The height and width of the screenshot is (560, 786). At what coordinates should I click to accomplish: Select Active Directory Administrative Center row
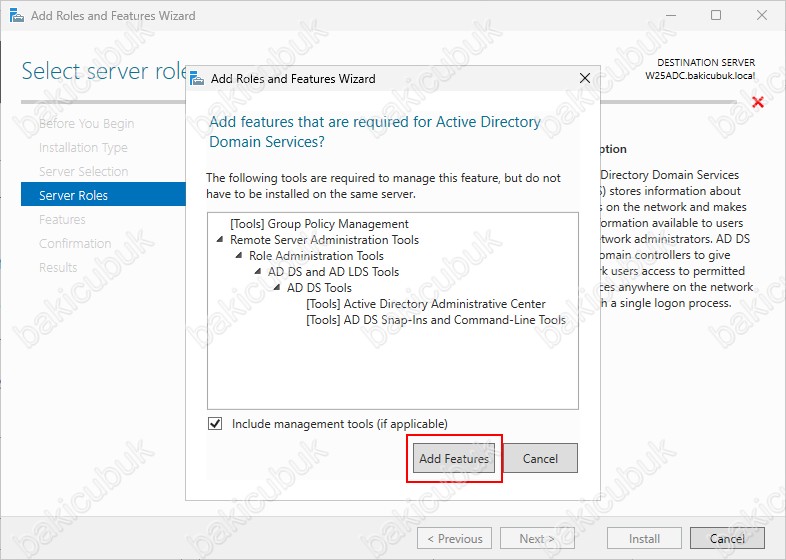[426, 304]
